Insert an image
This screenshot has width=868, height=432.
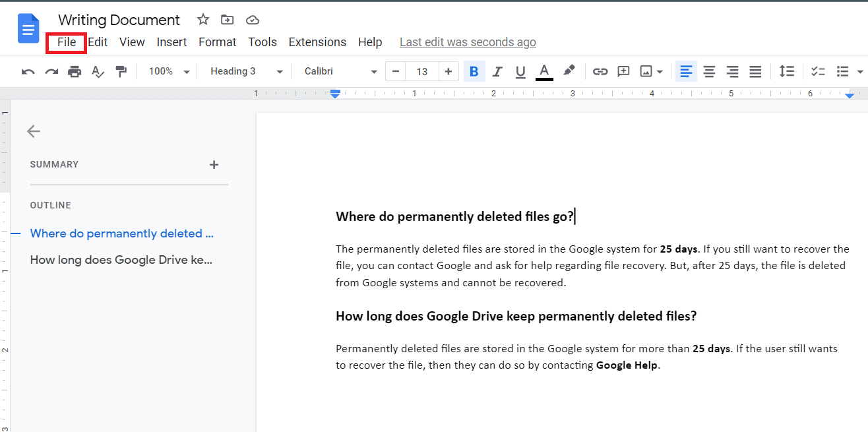[x=646, y=71]
